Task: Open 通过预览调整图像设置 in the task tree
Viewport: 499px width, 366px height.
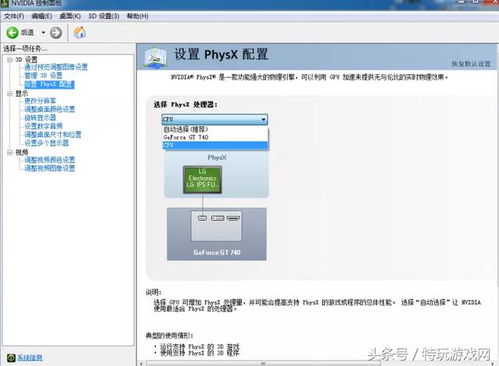Action: tap(56, 67)
